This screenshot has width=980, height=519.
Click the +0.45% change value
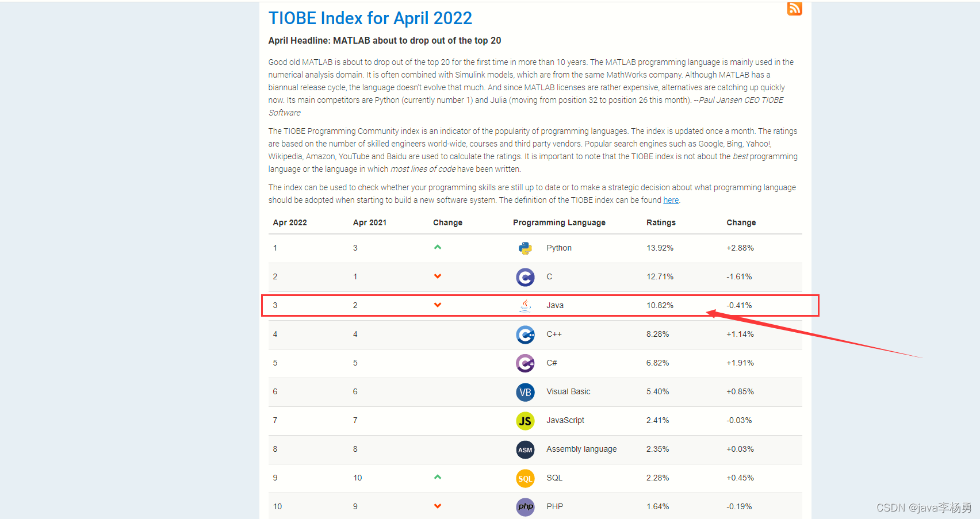coord(740,478)
